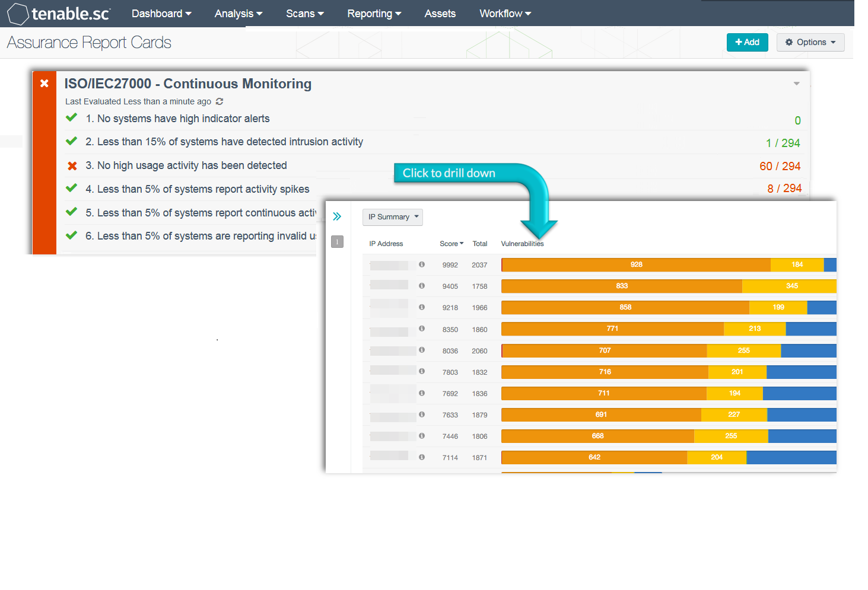Screen dimensions: 868x590
Task: Sort by the IP Address column
Action: (386, 244)
